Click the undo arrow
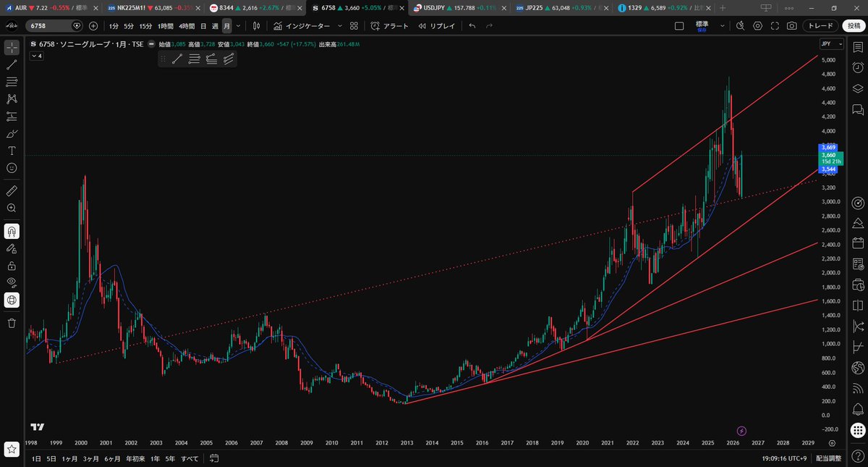 (x=472, y=26)
